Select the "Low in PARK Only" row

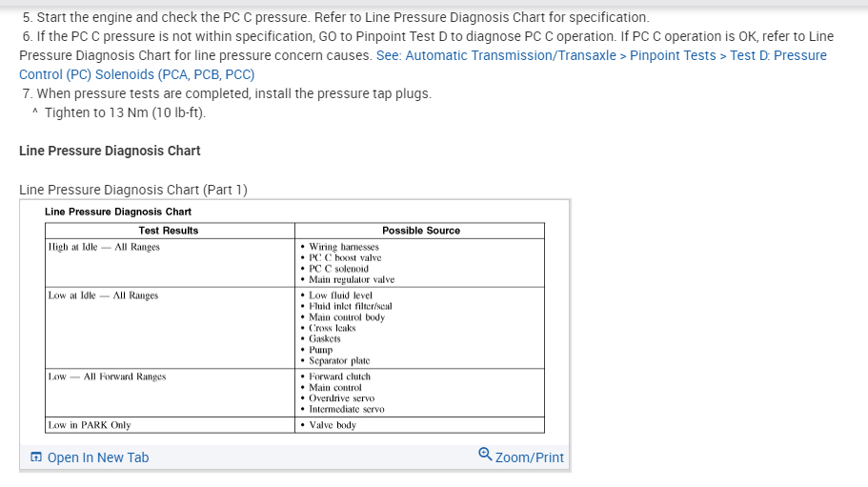[x=90, y=425]
